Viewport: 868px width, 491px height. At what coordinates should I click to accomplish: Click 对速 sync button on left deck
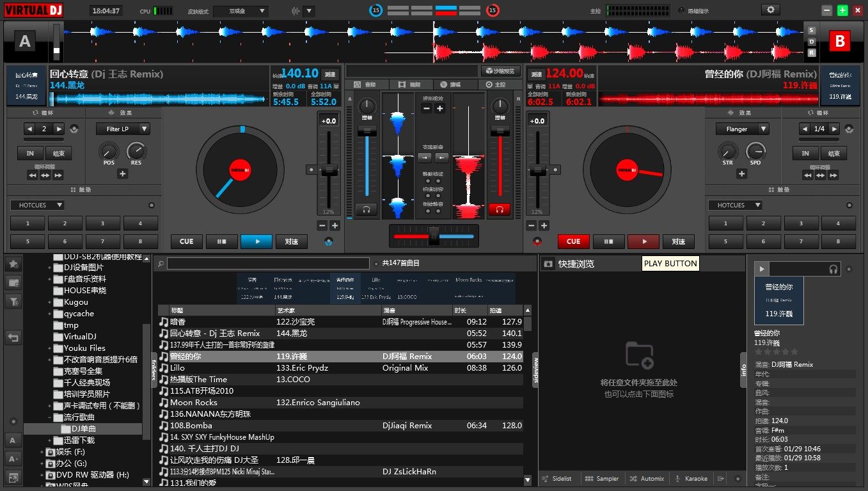tap(292, 241)
